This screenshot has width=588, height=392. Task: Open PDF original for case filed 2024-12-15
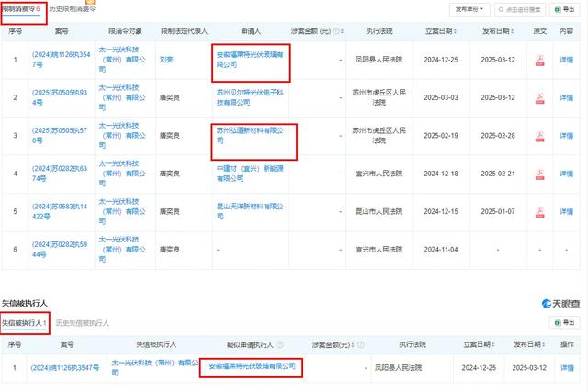[539, 212]
